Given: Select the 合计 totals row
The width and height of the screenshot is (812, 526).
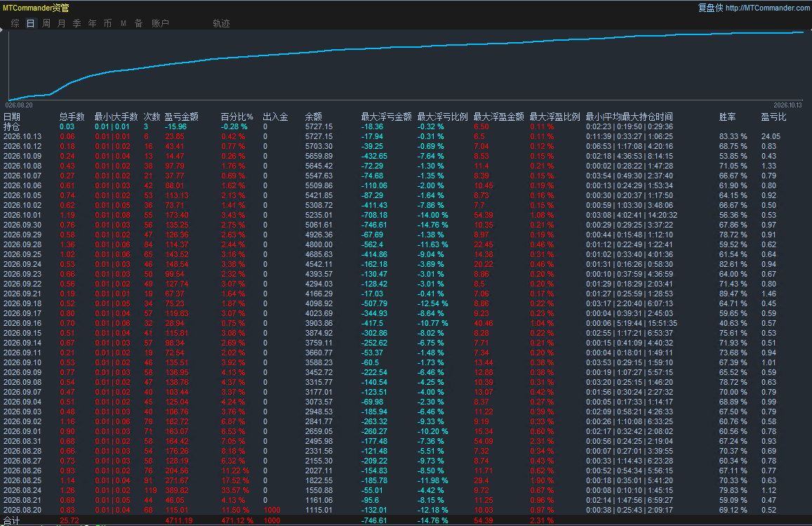Looking at the screenshot, I should 406,520.
